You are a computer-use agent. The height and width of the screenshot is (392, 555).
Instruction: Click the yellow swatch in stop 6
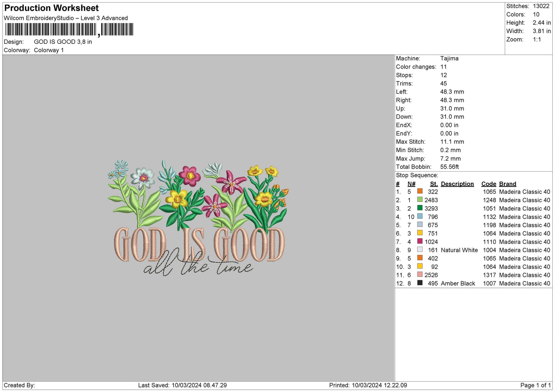point(420,233)
